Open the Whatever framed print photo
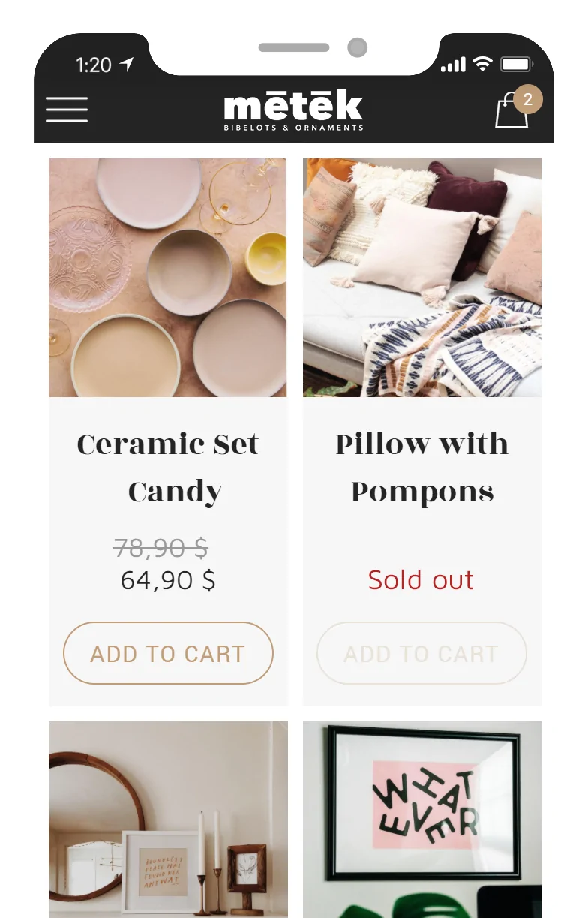This screenshot has height=918, width=588. (x=421, y=818)
